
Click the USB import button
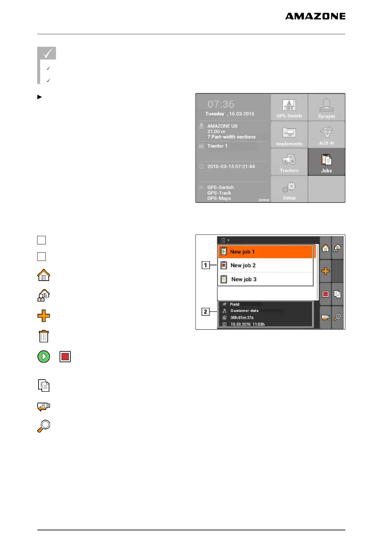(x=326, y=317)
